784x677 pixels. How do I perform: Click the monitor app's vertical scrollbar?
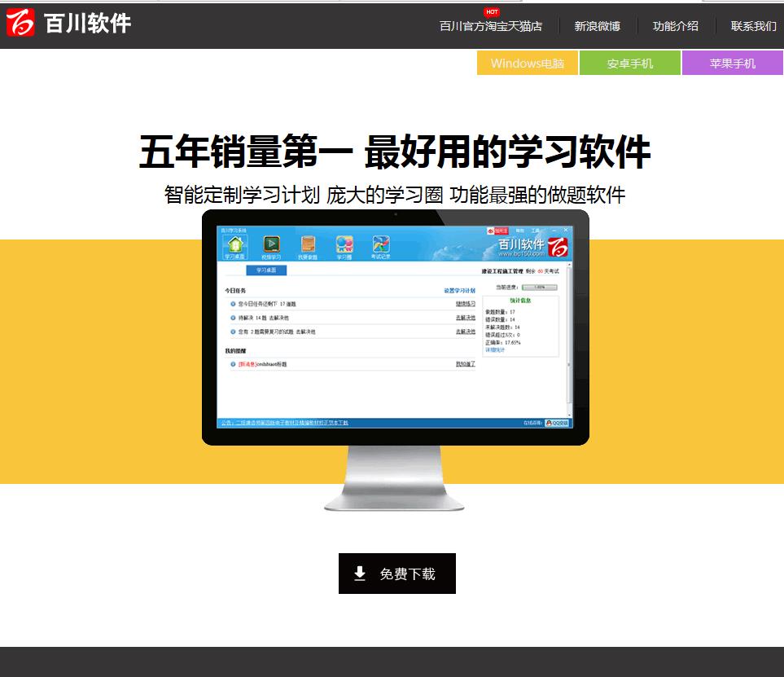tap(569, 339)
